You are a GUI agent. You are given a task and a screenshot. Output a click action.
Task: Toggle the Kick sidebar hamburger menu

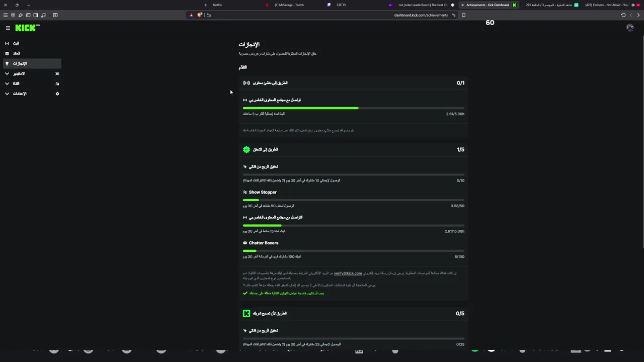point(8,28)
